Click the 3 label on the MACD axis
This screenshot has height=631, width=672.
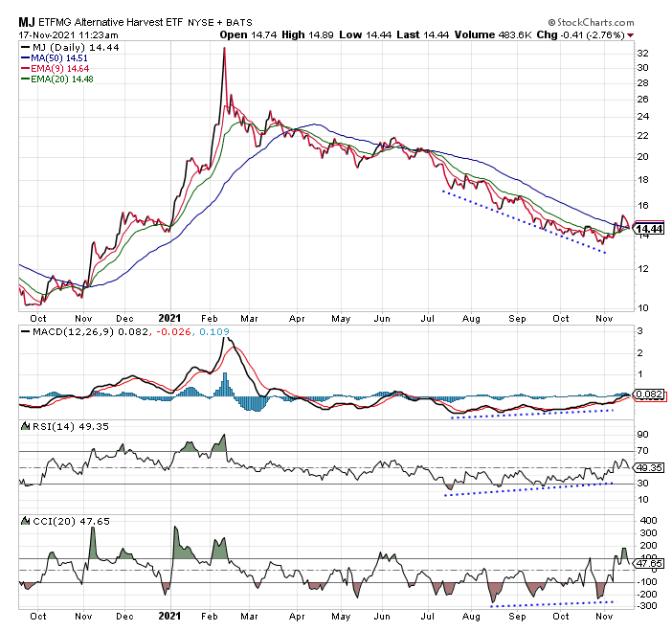pos(640,331)
